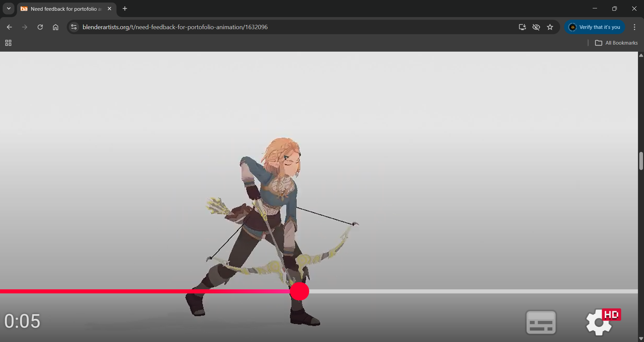Click the 0:05 video timestamp
This screenshot has width=644, height=342.
22,321
